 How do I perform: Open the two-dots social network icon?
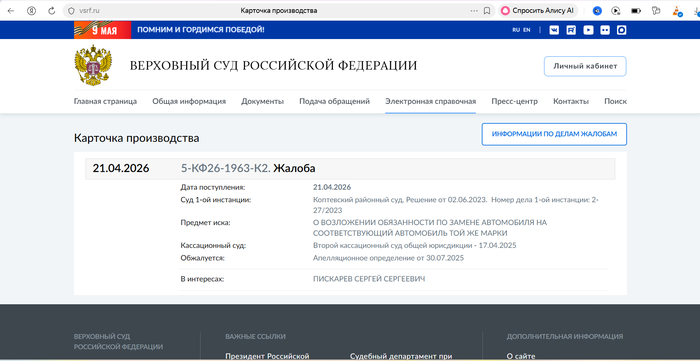click(x=604, y=30)
